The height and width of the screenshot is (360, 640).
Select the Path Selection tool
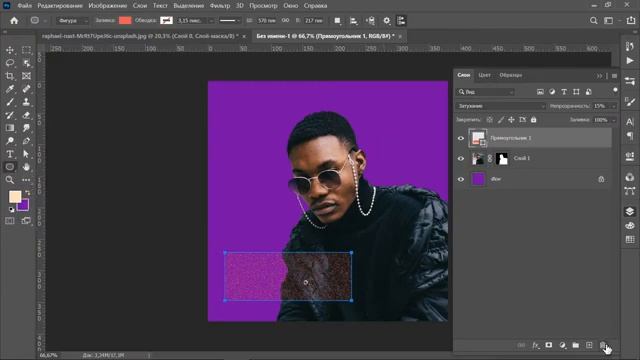pos(26,154)
